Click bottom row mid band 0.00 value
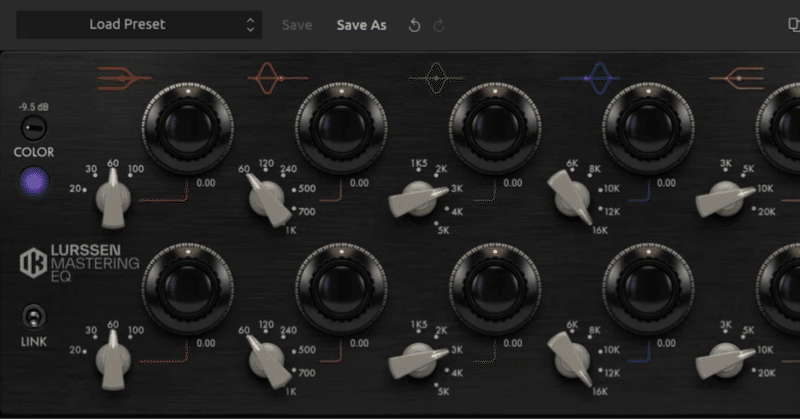The width and height of the screenshot is (800, 419). click(513, 343)
